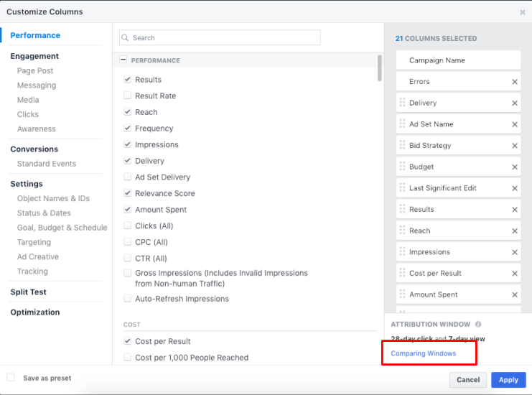Click the Cancel button
The width and height of the screenshot is (532, 395).
point(468,380)
